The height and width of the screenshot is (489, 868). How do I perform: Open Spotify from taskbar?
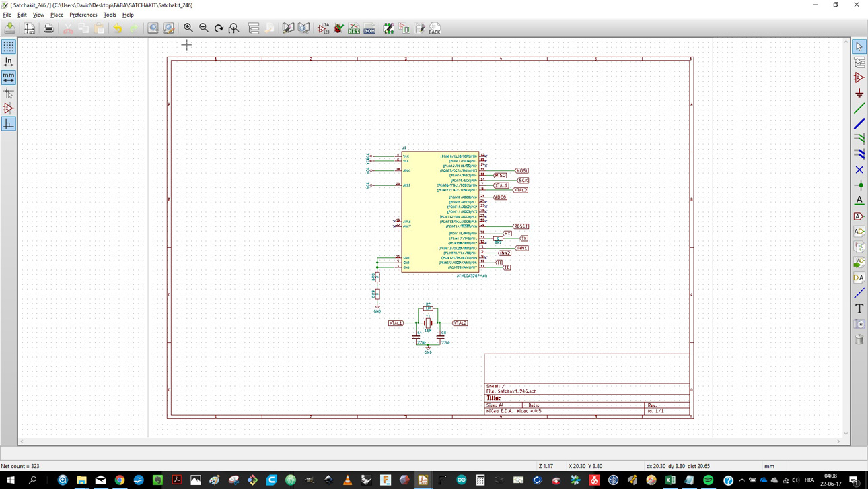(x=709, y=480)
